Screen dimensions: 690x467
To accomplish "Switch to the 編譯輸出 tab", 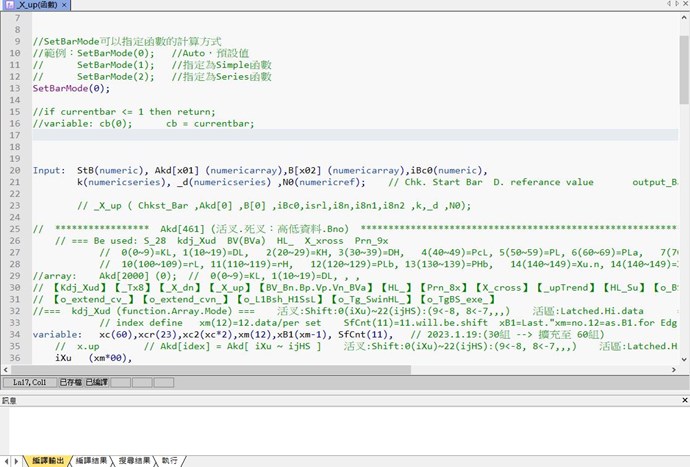I will click(x=47, y=460).
